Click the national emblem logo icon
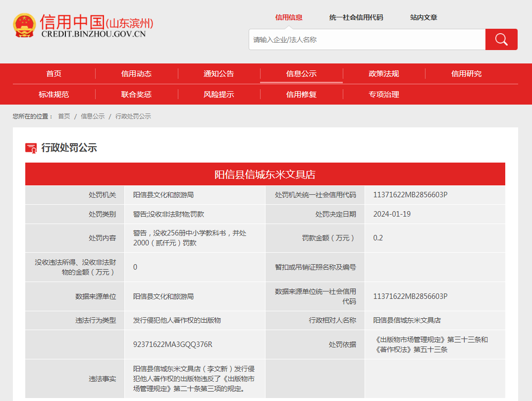This screenshot has height=401, width=532. [24, 25]
